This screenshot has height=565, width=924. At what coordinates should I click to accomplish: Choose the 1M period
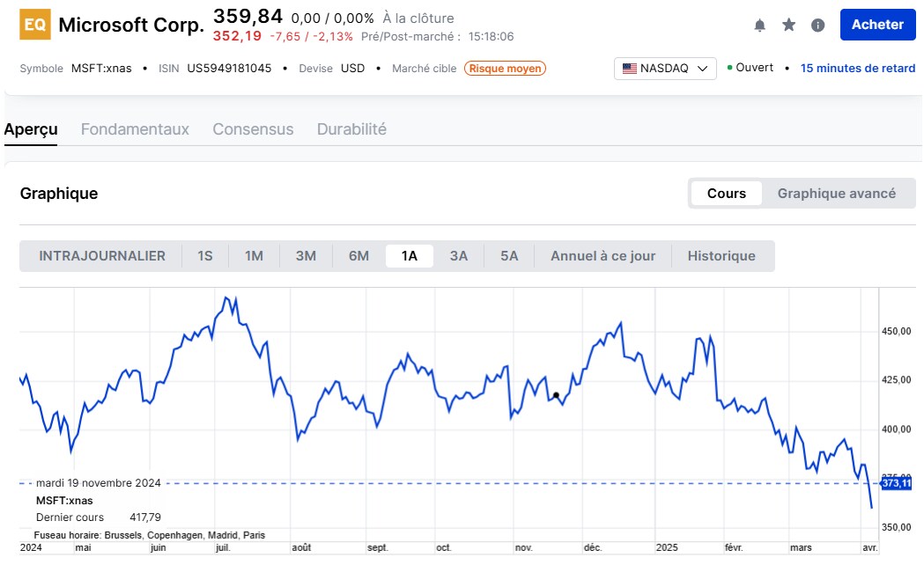click(254, 256)
